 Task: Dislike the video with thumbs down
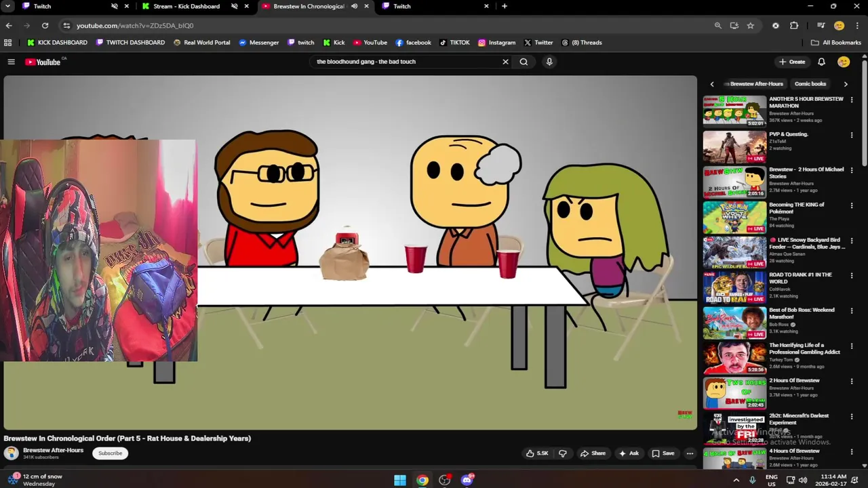coord(562,453)
